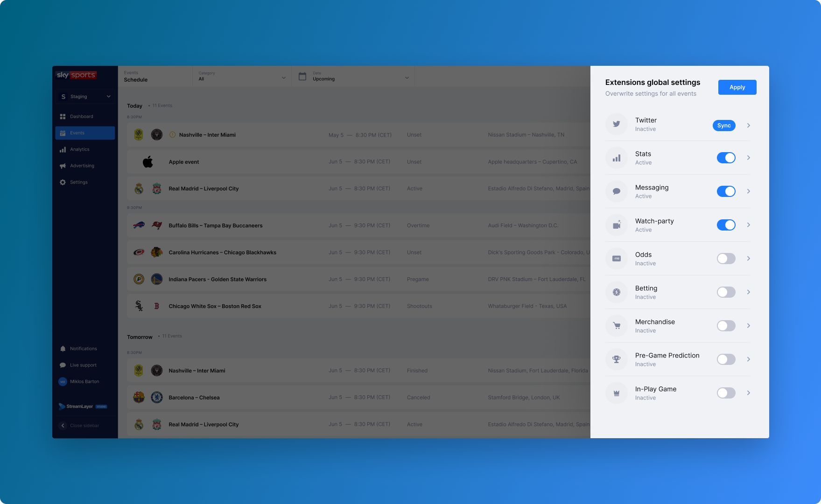821x504 pixels.
Task: Turn on In-Play Game toggle
Action: click(x=726, y=393)
